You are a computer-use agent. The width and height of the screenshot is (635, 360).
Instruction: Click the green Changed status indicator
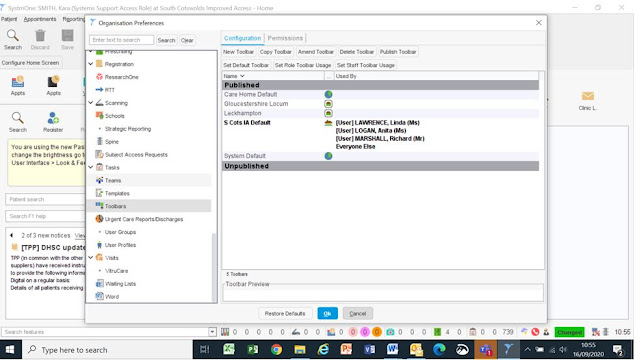569,332
